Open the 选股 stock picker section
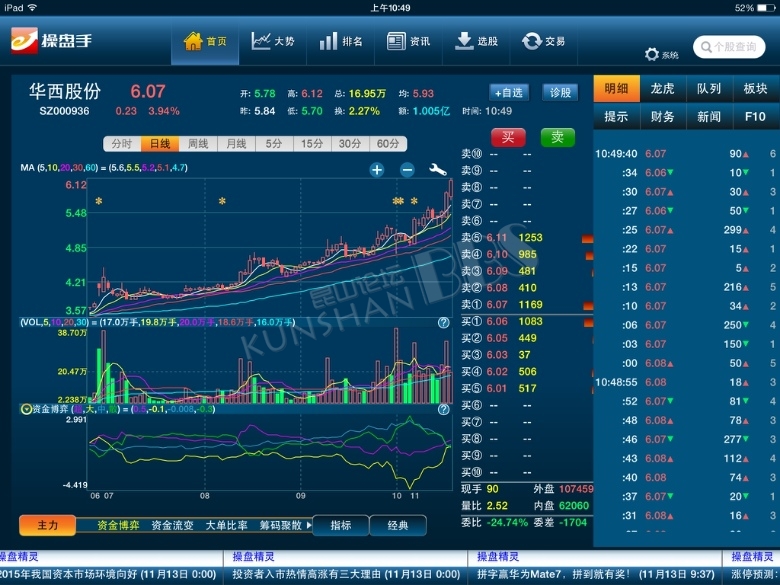 tap(476, 41)
